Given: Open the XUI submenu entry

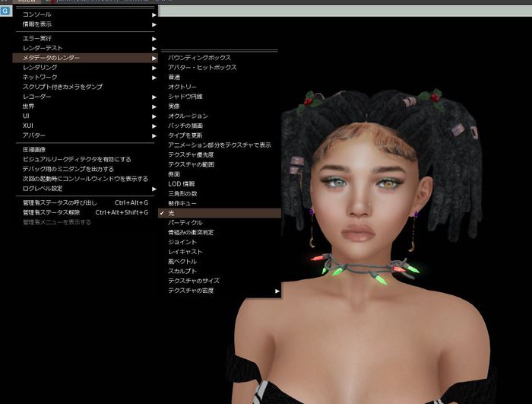Looking at the screenshot, I should pos(85,126).
